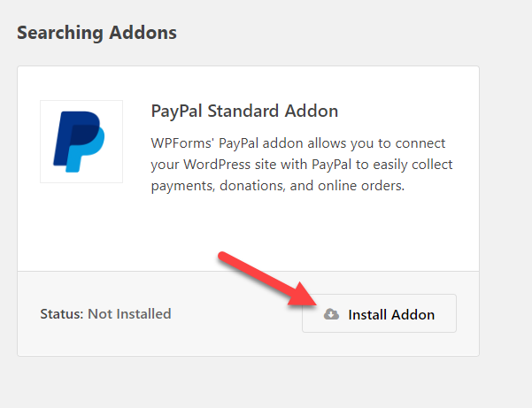Click the word "Searching" in page heading
The width and height of the screenshot is (532, 408).
coord(60,33)
